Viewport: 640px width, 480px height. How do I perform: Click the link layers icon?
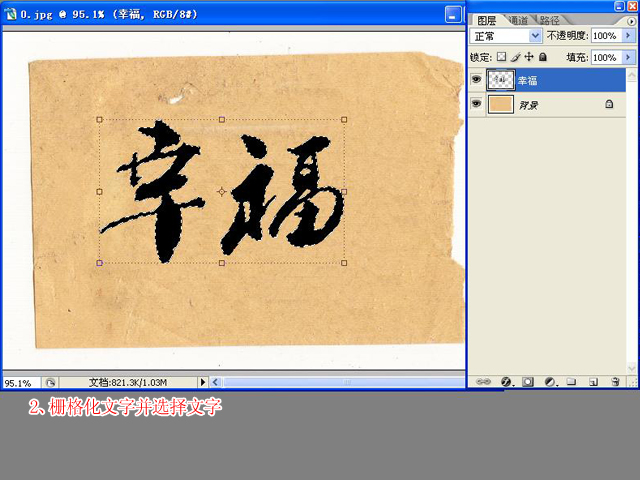483,382
